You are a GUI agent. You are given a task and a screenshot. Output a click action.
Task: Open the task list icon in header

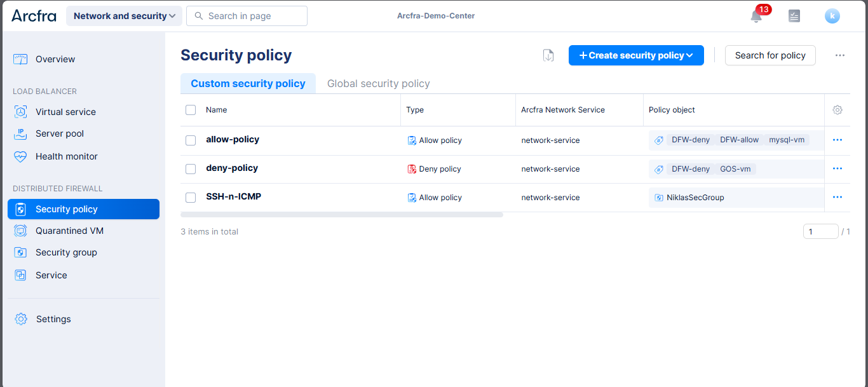pyautogui.click(x=794, y=17)
